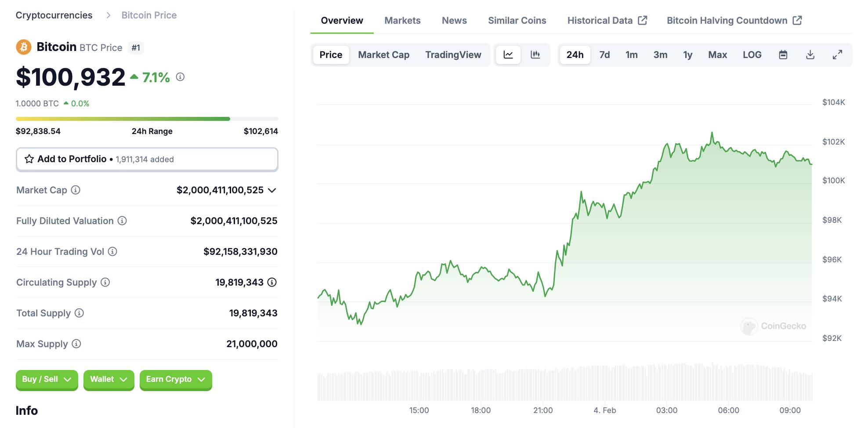Open the Overview tab

(x=342, y=21)
